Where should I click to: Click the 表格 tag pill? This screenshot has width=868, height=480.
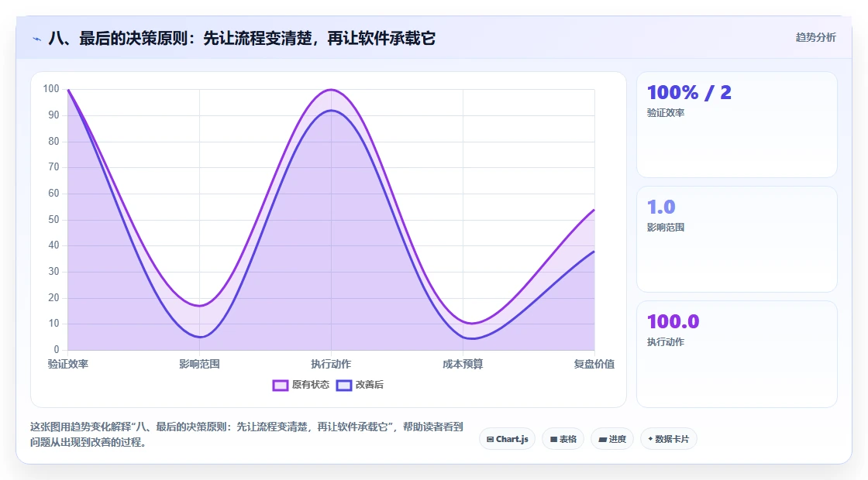click(x=563, y=439)
